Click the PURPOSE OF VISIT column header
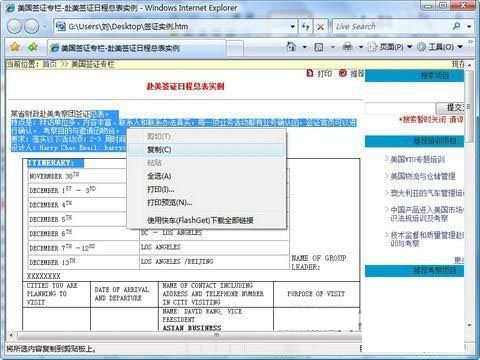This screenshot has height=360, width=480. [316, 294]
